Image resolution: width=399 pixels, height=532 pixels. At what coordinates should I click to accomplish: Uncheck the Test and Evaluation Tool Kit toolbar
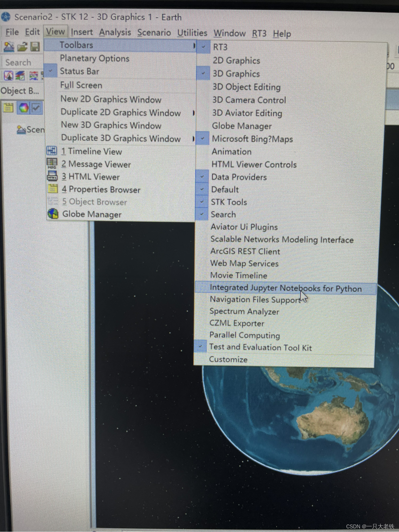[200, 347]
